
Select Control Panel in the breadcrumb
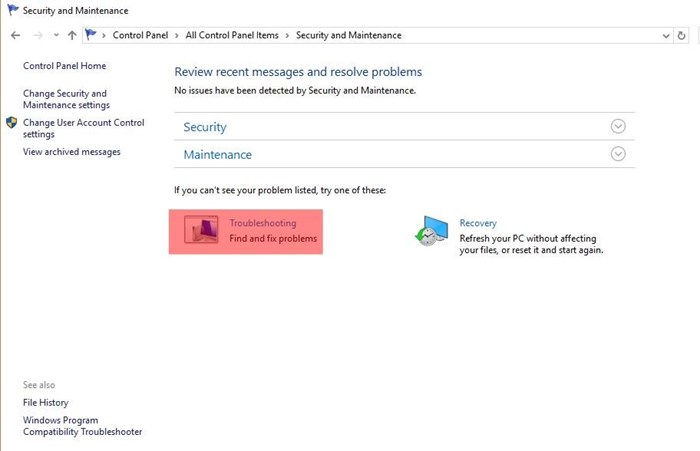coord(140,35)
